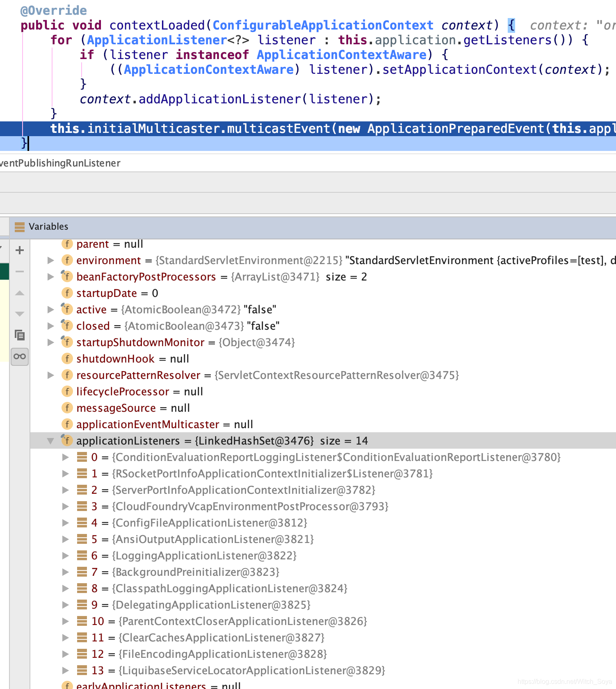Screen dimensions: 616x689
Task: Click the Duplicate Watch copy icon
Action: (19, 335)
